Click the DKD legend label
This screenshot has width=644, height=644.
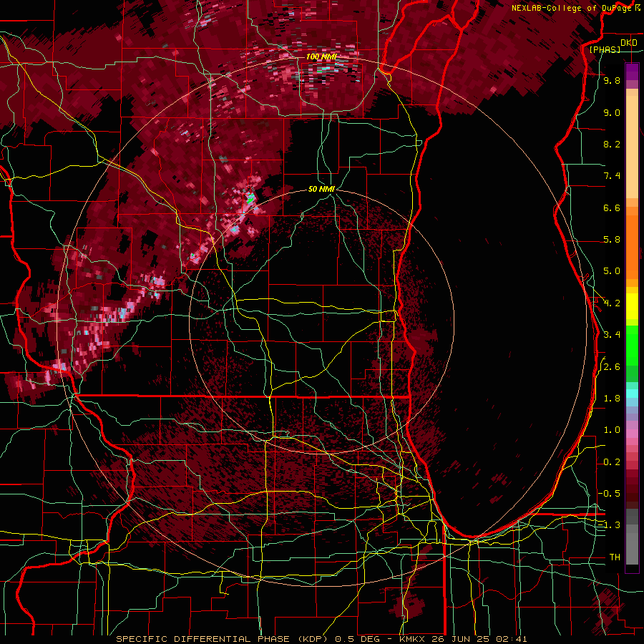[629, 43]
